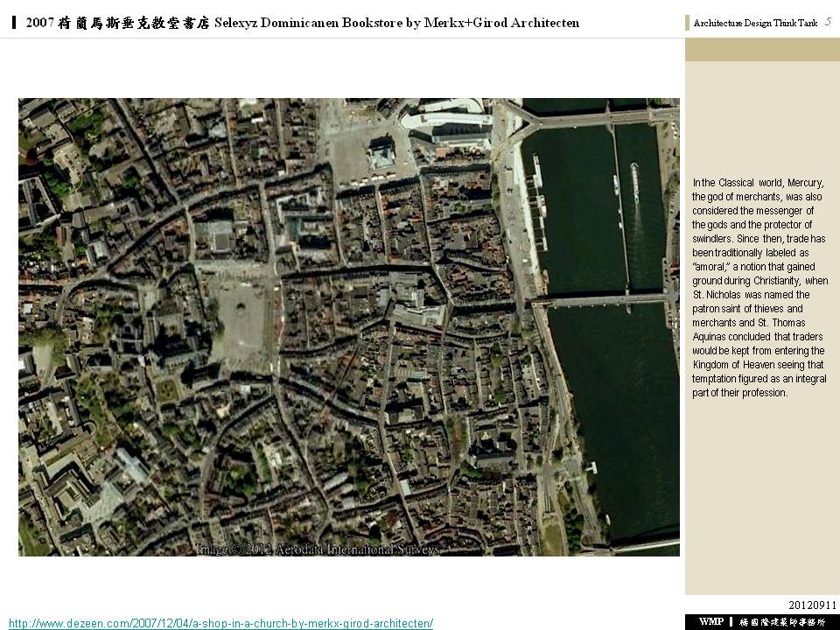This screenshot has width=840, height=630.
Task: Click the Aerodata International Surveys image credit
Action: pyautogui.click(x=318, y=549)
